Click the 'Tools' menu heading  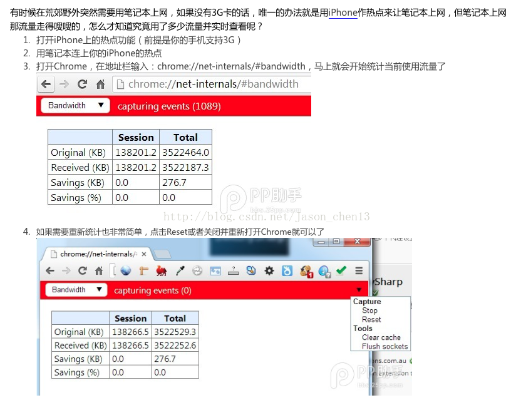[x=363, y=329]
